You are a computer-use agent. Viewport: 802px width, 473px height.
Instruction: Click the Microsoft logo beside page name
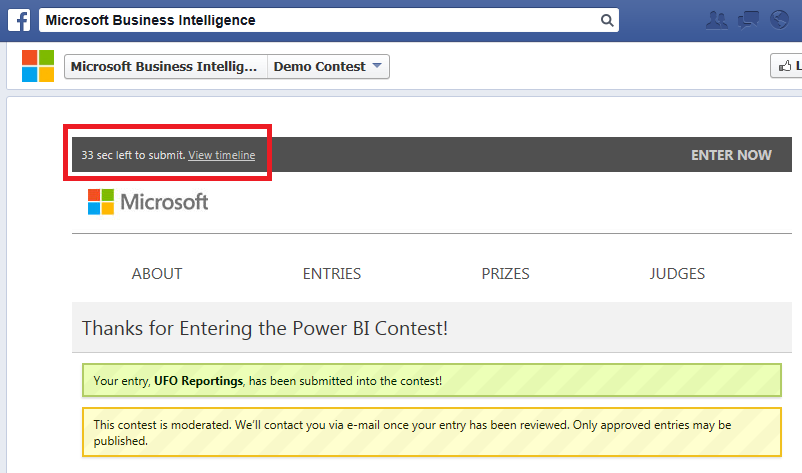(x=38, y=66)
